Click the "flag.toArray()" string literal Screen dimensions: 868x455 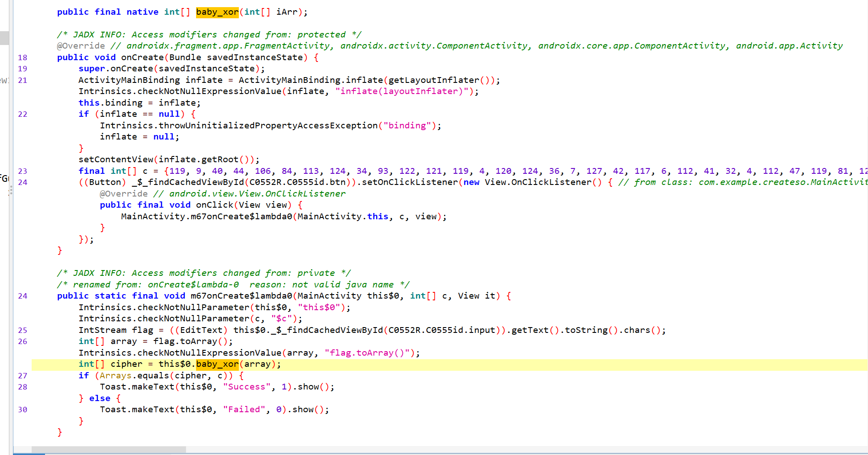367,353
